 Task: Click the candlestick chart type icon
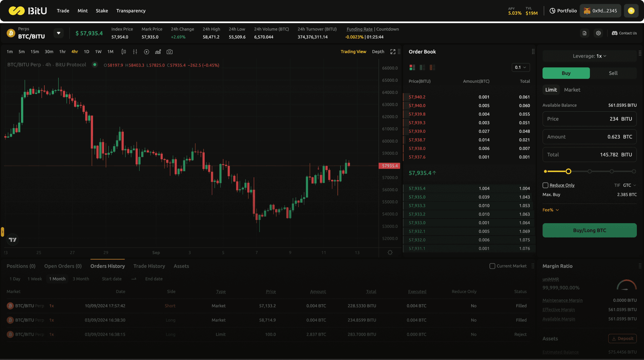pyautogui.click(x=123, y=52)
